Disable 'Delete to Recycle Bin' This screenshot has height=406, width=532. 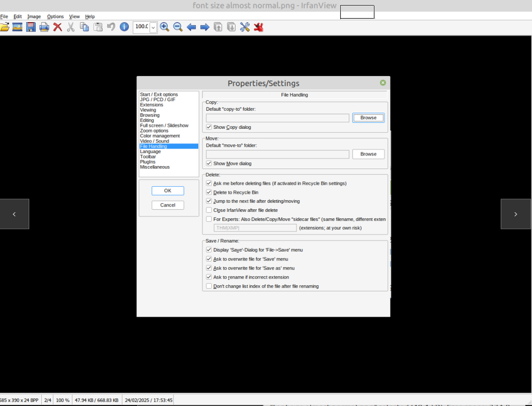209,192
